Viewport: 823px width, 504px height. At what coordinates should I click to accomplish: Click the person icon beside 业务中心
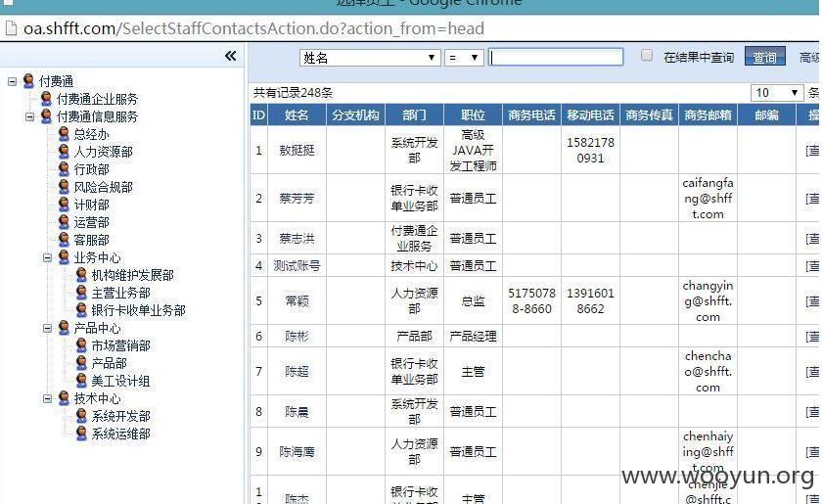pos(64,257)
